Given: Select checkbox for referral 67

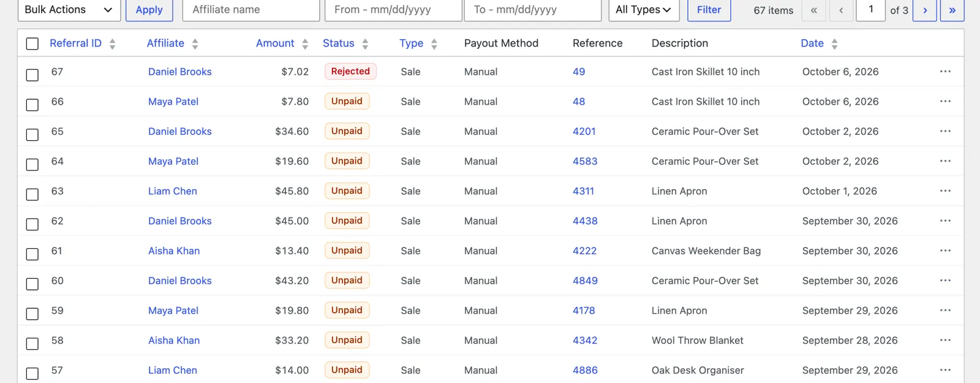Looking at the screenshot, I should (x=32, y=75).
